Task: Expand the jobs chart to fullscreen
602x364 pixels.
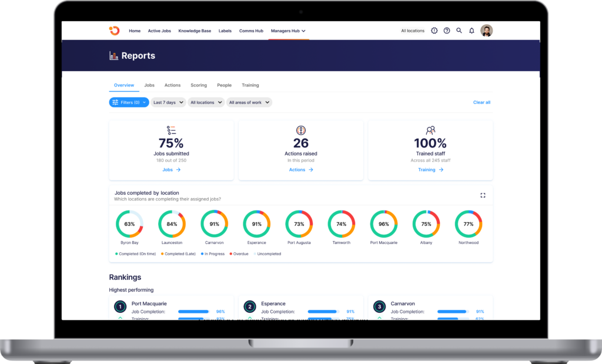Action: tap(483, 195)
